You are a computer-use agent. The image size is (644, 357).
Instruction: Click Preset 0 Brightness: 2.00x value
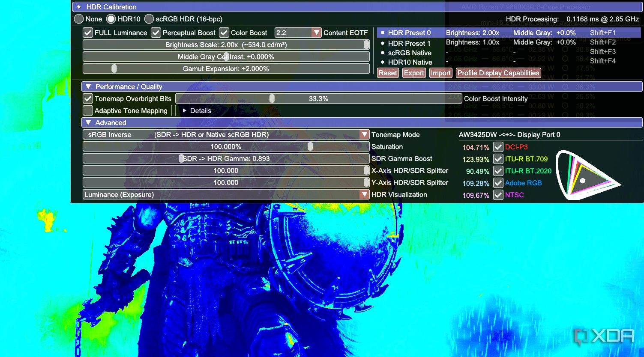(x=473, y=33)
